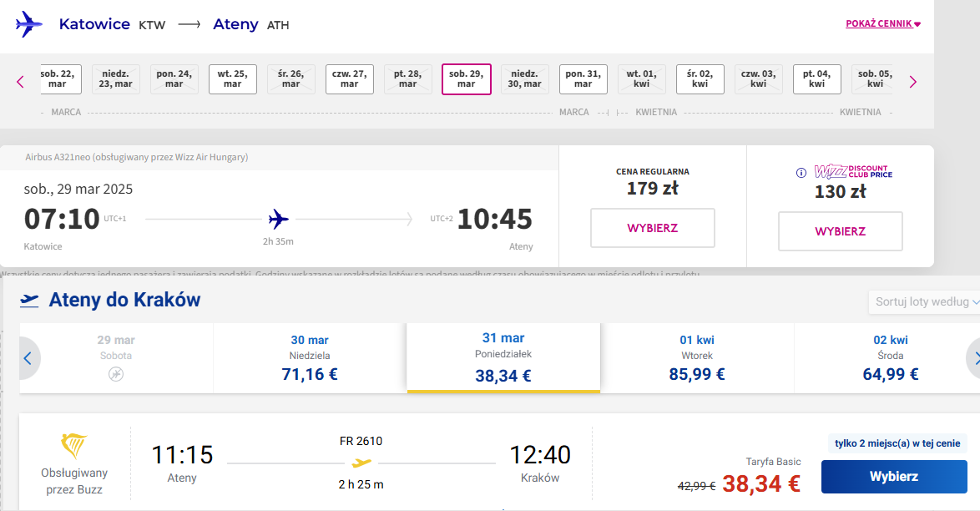Click the Ryanair plane icon beside Ateny do Kraków
The image size is (980, 511).
[x=29, y=301]
